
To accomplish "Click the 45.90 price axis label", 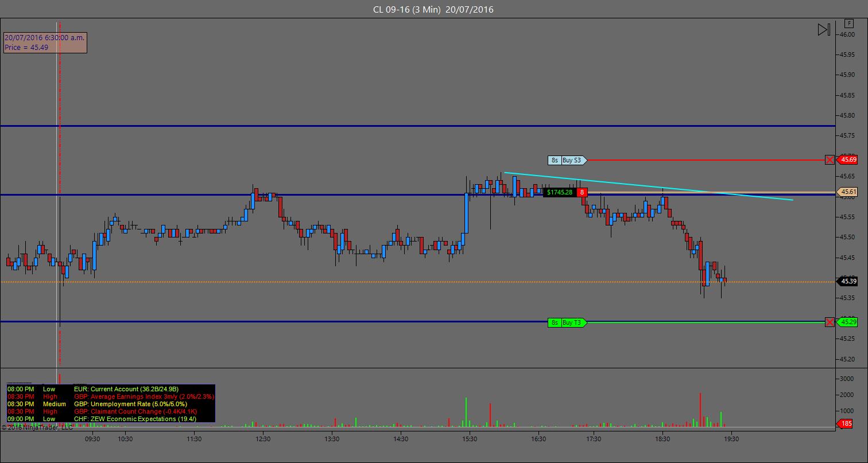I will coord(848,75).
